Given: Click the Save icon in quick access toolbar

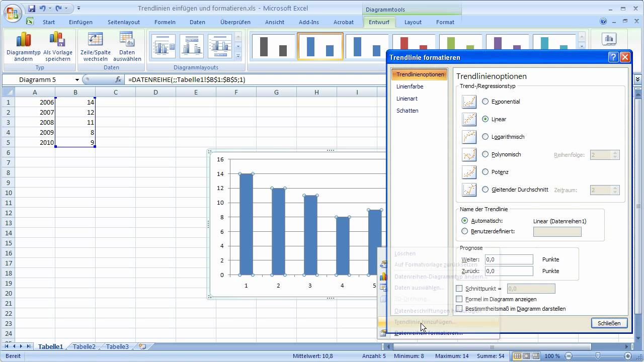Looking at the screenshot, I should (x=32, y=9).
